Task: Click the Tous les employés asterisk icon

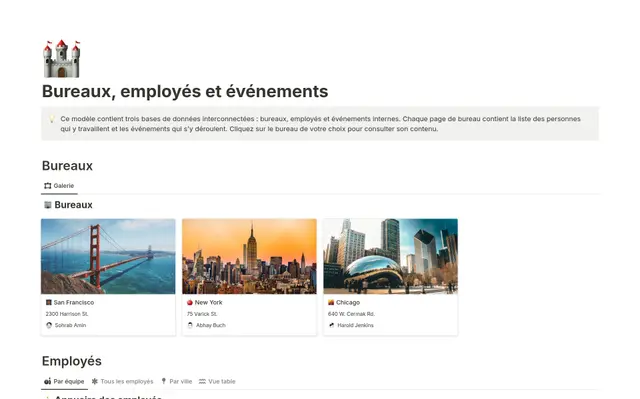Action: point(95,381)
